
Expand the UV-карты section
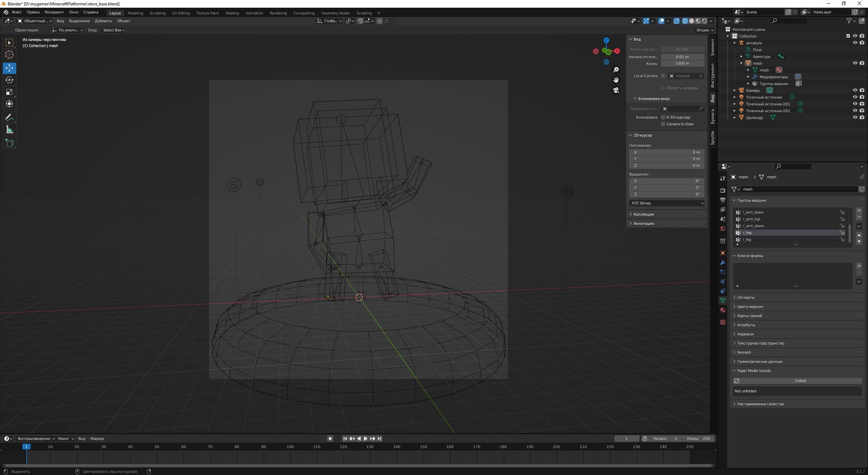pyautogui.click(x=745, y=298)
